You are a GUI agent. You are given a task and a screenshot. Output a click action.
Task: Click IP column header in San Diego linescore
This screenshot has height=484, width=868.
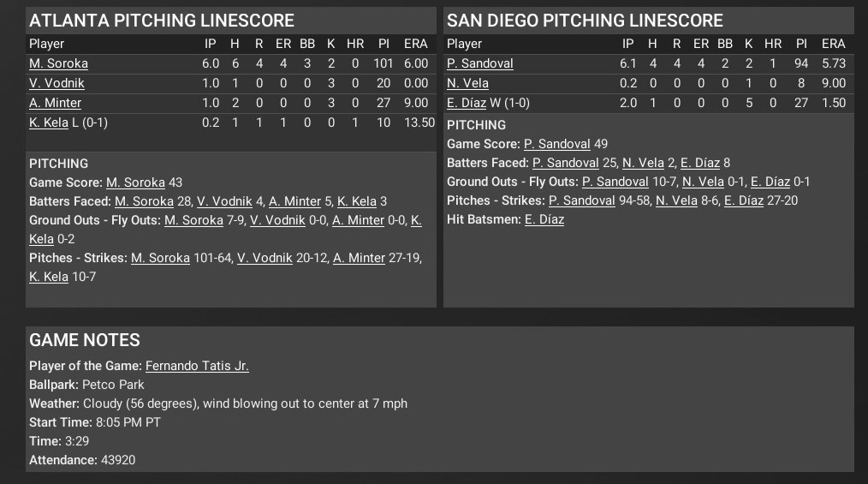628,44
